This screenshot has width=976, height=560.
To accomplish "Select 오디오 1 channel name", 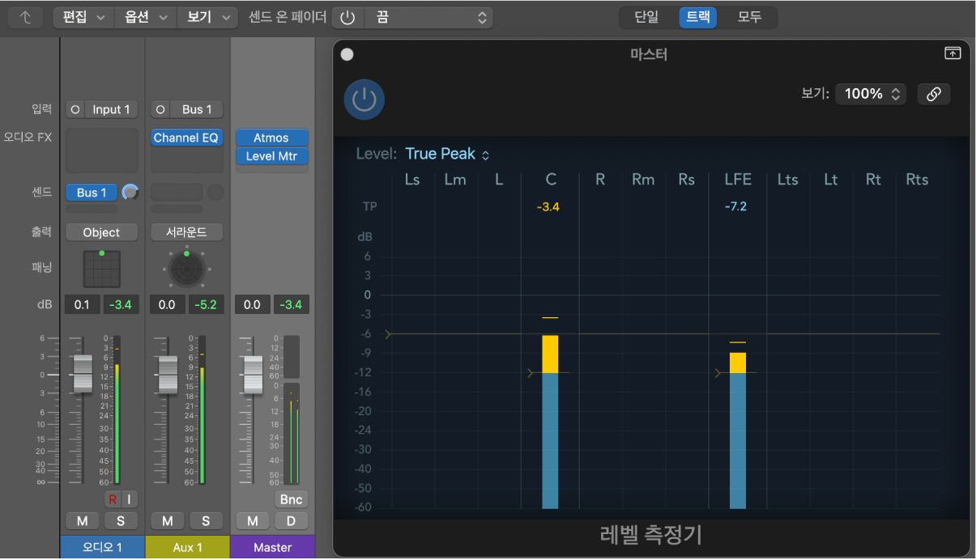I will [x=103, y=547].
